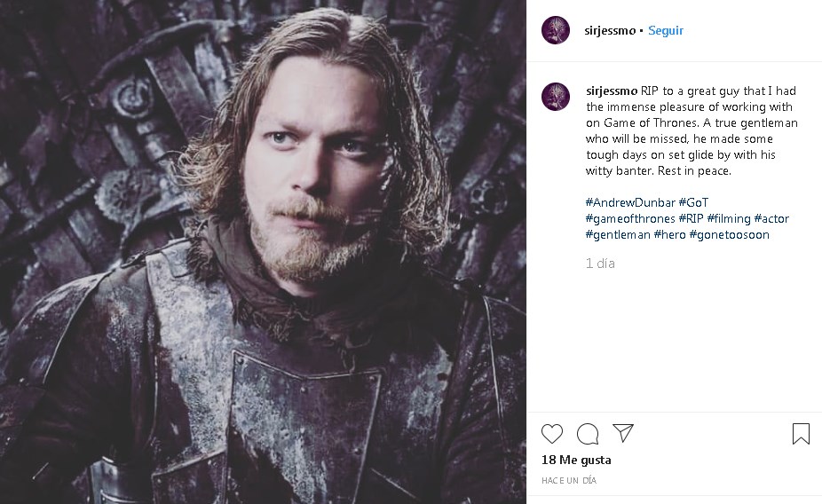Open the #filming hashtag

[x=729, y=218]
